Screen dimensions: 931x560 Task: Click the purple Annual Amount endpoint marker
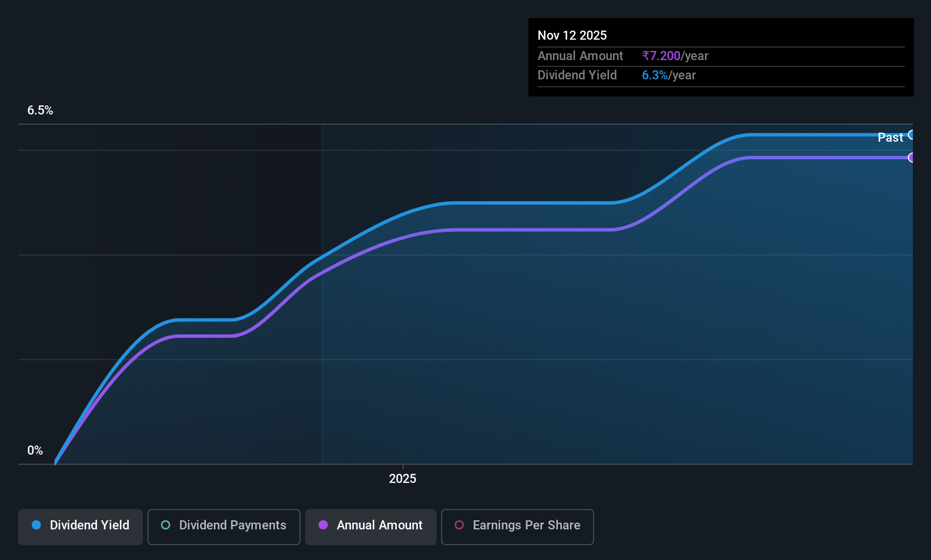[x=912, y=158]
